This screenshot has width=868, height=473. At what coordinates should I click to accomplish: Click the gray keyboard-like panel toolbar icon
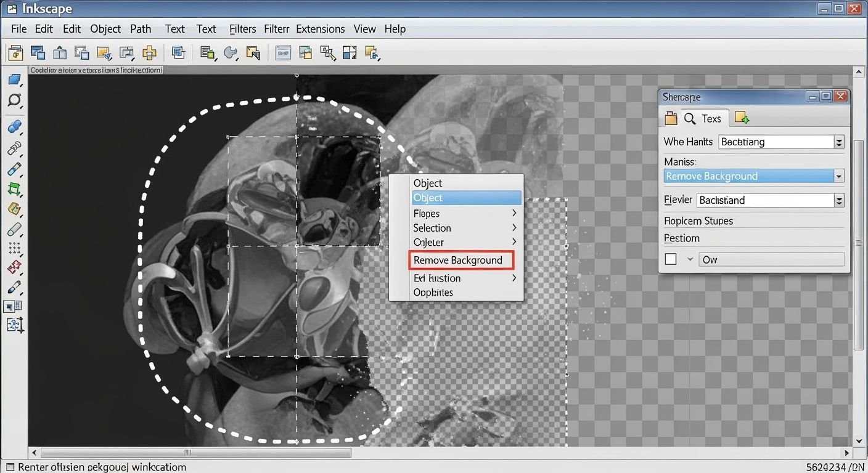click(x=283, y=53)
